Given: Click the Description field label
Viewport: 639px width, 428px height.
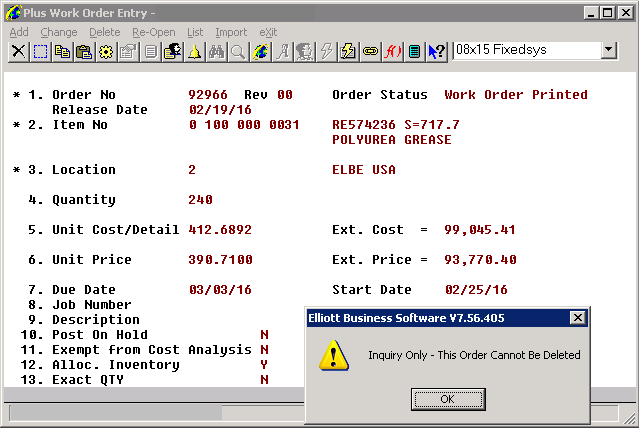Looking at the screenshot, I should click(96, 320).
